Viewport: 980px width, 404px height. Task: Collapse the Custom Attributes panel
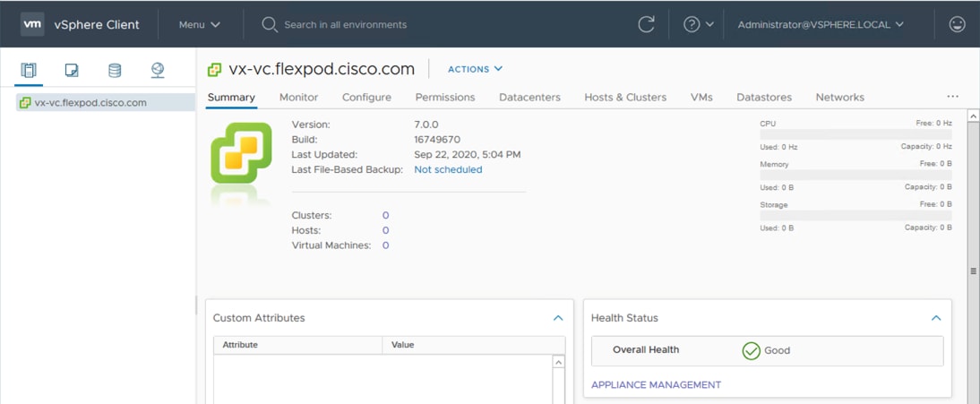[x=558, y=318]
